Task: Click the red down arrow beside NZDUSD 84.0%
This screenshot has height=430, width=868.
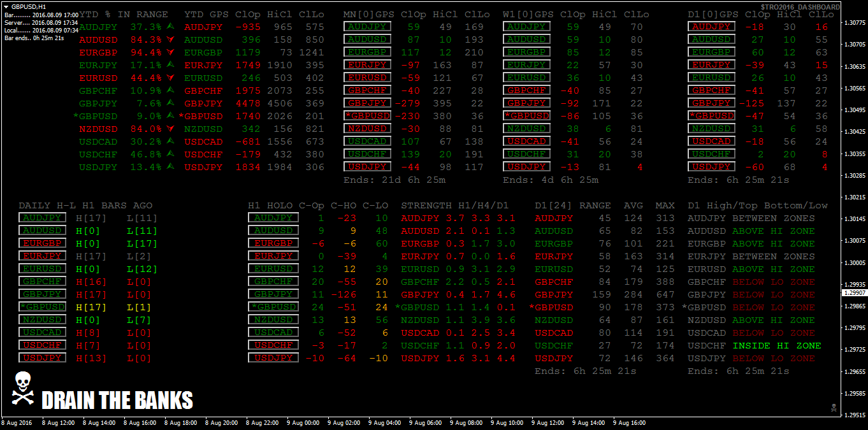Action: [x=170, y=129]
